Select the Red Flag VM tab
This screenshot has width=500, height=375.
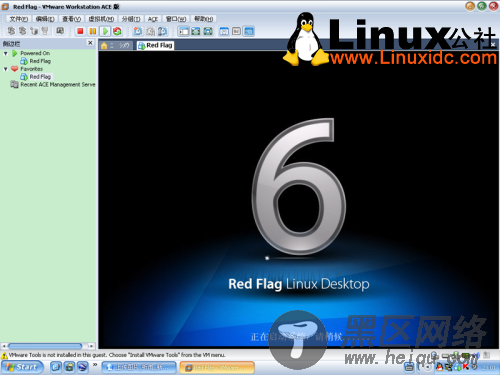click(x=155, y=45)
